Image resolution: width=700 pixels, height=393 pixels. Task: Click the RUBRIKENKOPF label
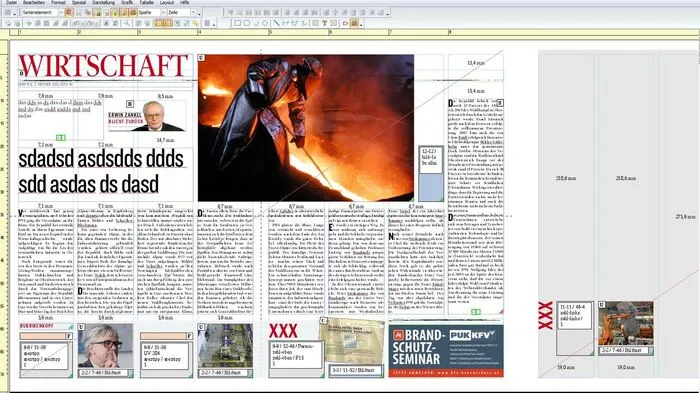[37, 326]
